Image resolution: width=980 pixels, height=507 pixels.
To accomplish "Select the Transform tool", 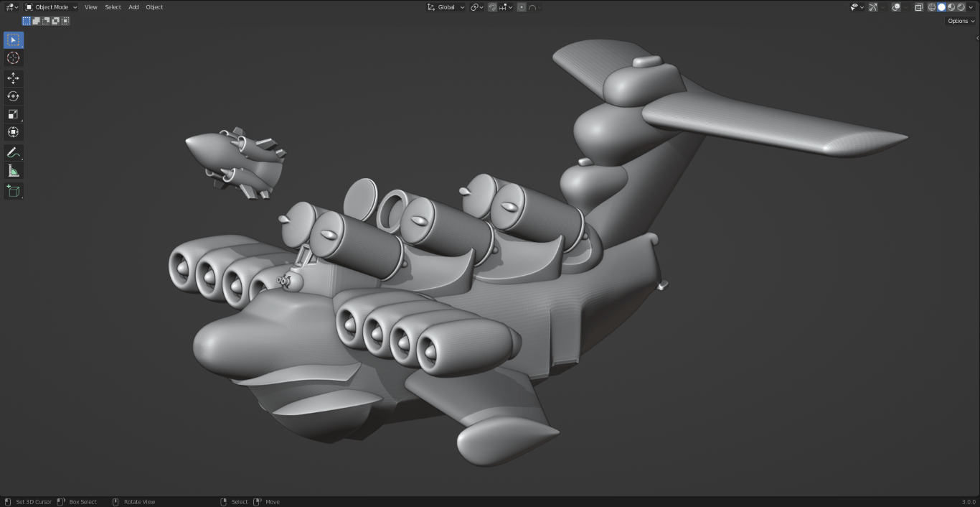I will pyautogui.click(x=13, y=132).
